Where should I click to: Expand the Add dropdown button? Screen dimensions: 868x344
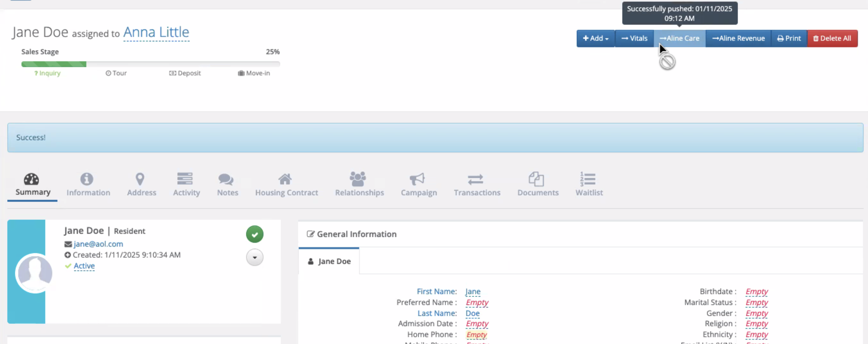(596, 38)
